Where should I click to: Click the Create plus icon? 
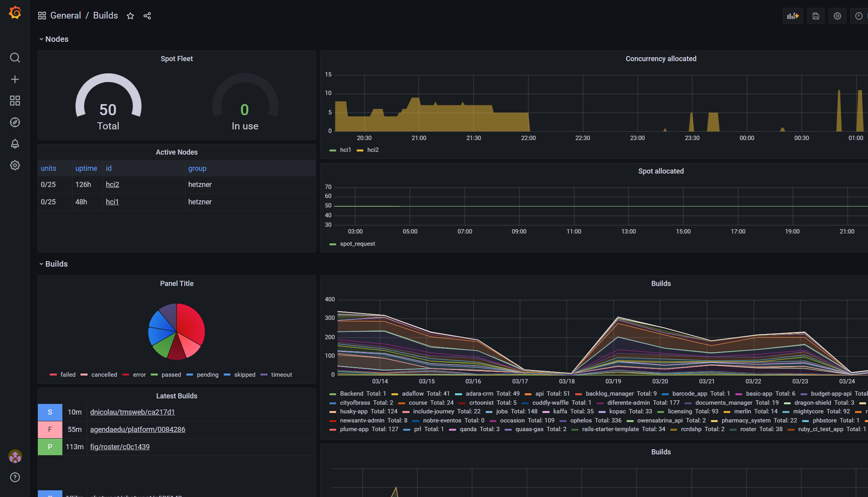15,79
